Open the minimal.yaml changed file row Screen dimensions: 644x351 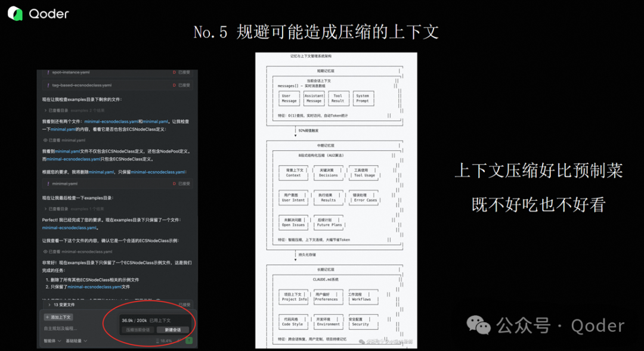[x=117, y=184]
